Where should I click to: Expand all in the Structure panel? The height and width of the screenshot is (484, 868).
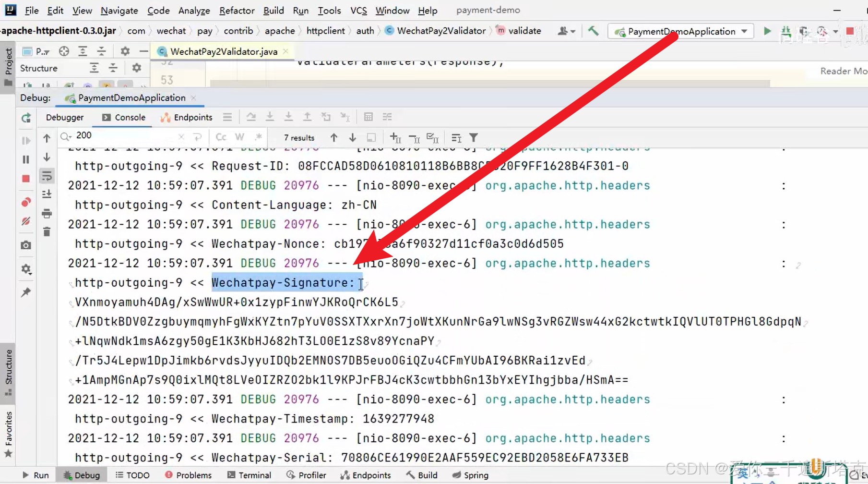coord(94,68)
